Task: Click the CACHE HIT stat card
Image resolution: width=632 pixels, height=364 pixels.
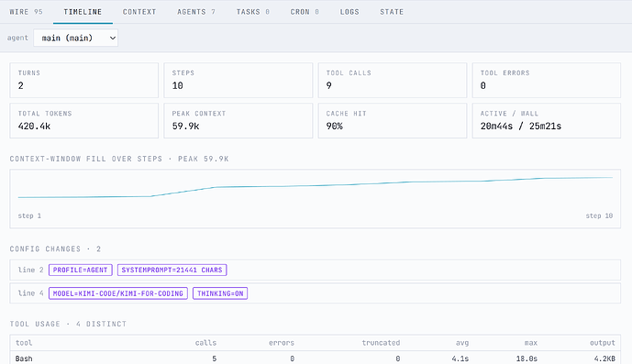Action: (393, 120)
